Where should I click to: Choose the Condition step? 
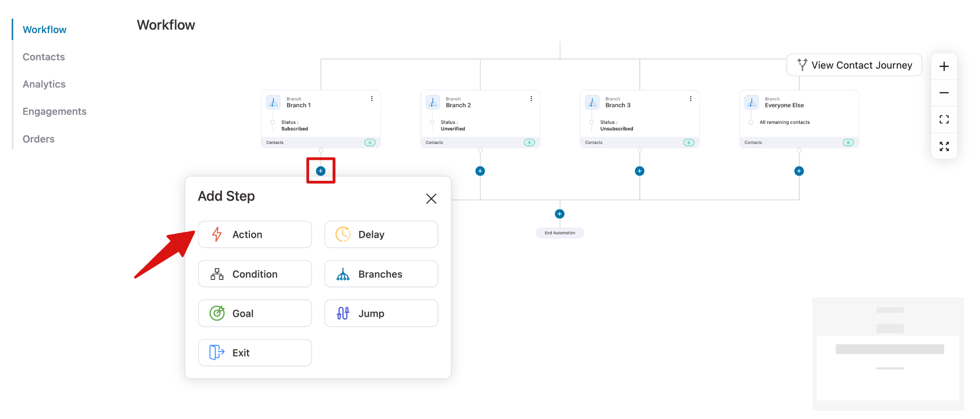coord(255,274)
